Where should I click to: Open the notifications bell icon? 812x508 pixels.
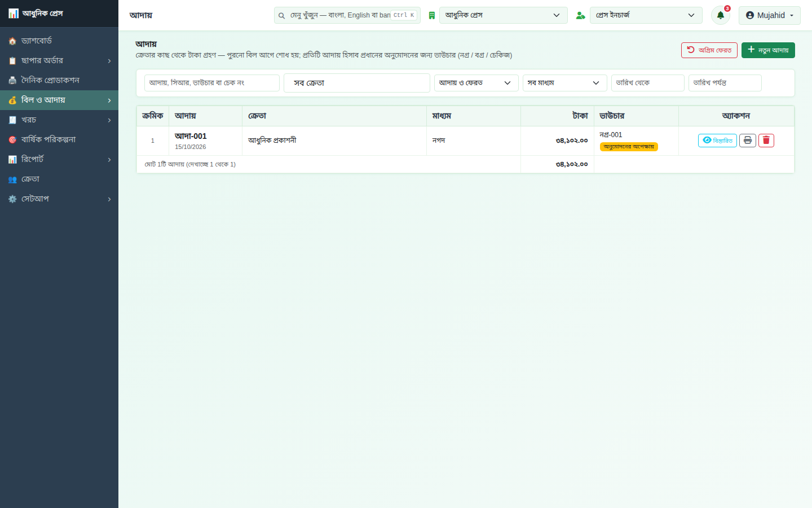coord(720,15)
